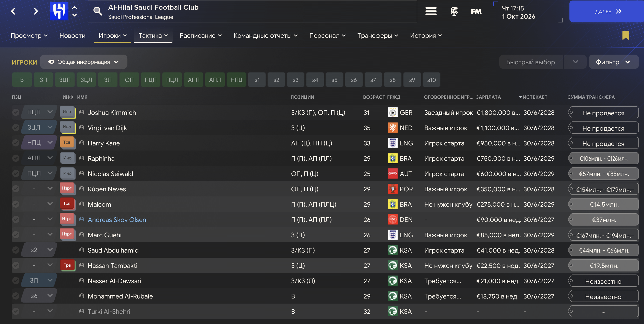Open the Трансферы menu
This screenshot has width=644, height=324.
pyautogui.click(x=378, y=35)
